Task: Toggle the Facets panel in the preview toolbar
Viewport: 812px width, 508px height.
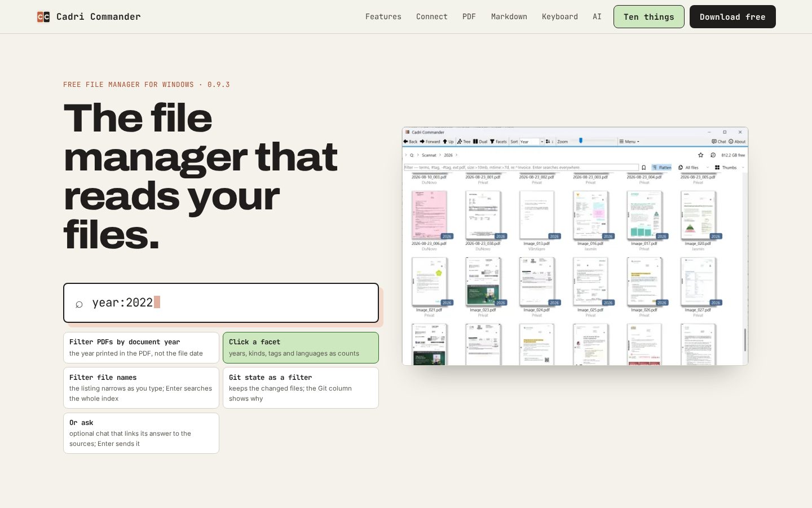Action: pos(498,142)
